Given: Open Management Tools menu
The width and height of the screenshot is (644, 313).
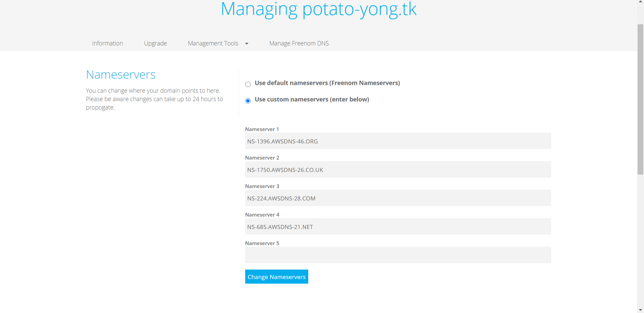Looking at the screenshot, I should coord(213,43).
